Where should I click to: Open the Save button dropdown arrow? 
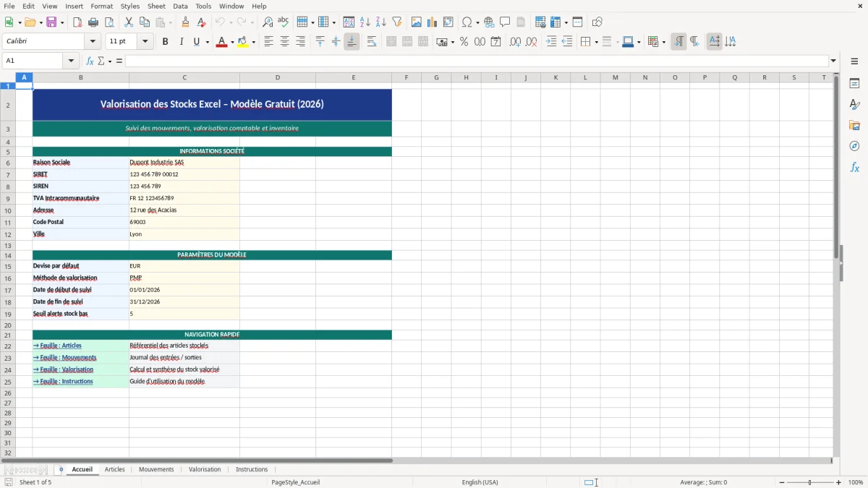(61, 22)
